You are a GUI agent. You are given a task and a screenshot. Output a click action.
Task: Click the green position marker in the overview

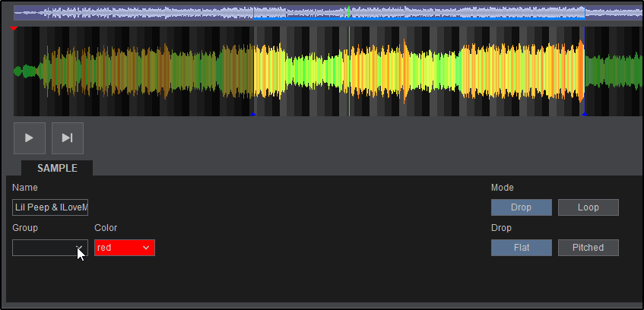[x=348, y=11]
